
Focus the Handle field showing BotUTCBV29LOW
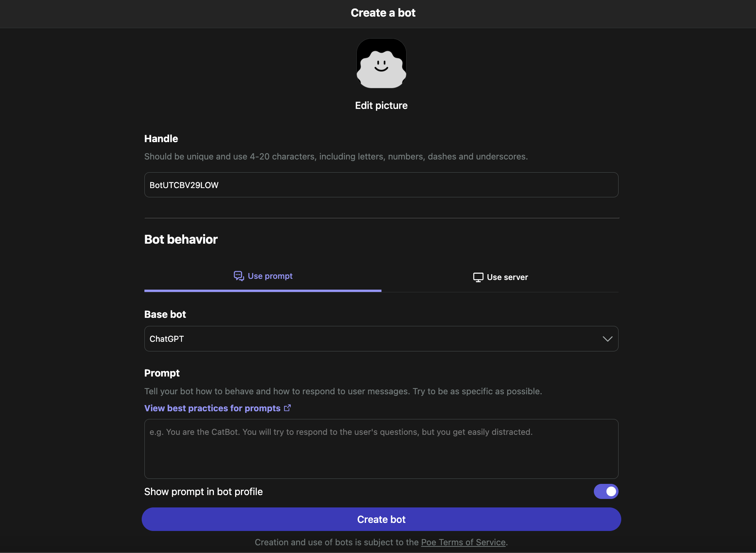[x=381, y=185]
